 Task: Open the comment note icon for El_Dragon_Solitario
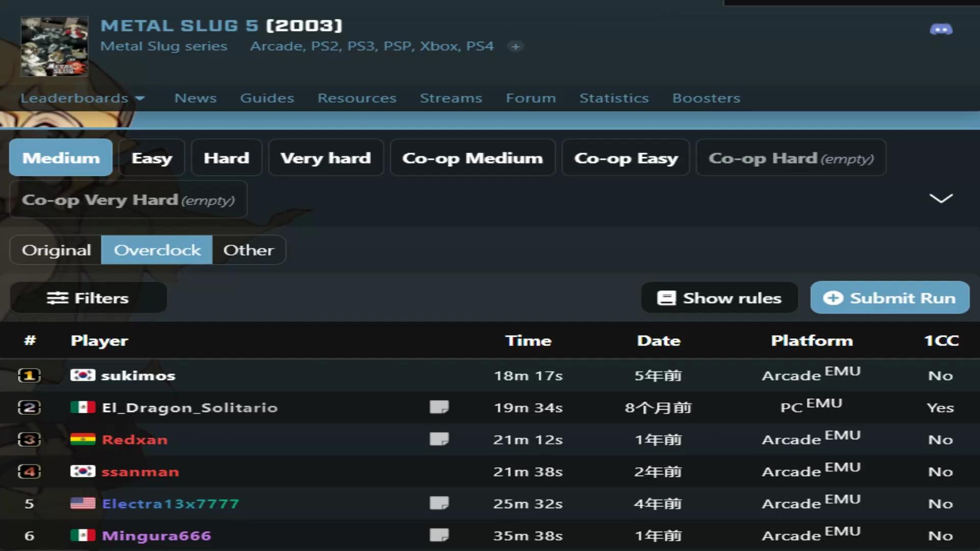(x=439, y=407)
